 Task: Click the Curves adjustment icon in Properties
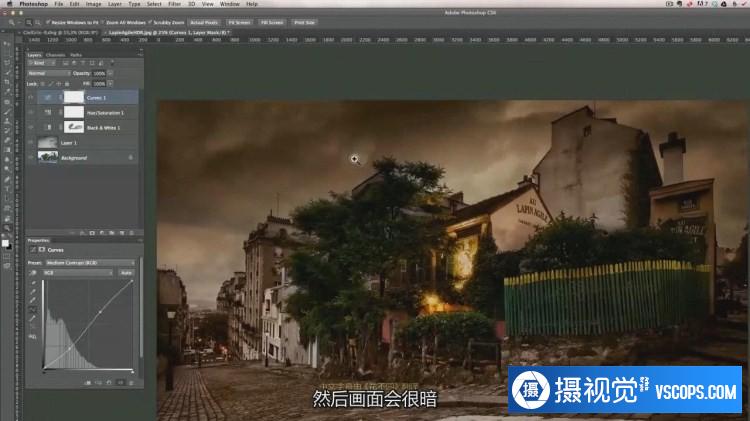(33, 250)
